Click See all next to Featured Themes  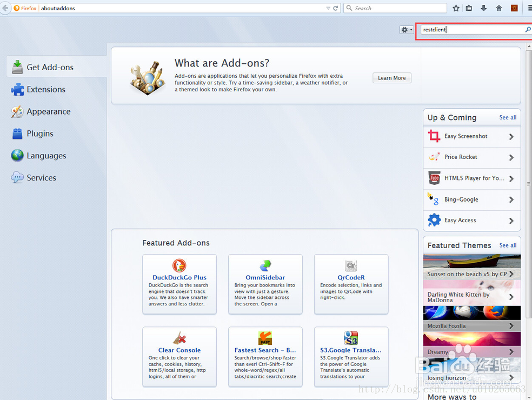point(508,245)
